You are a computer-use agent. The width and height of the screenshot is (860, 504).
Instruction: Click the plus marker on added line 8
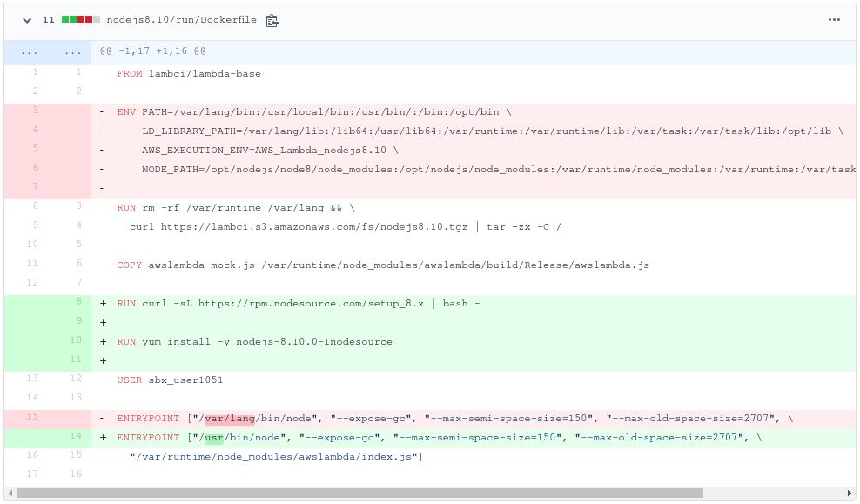coord(103,303)
